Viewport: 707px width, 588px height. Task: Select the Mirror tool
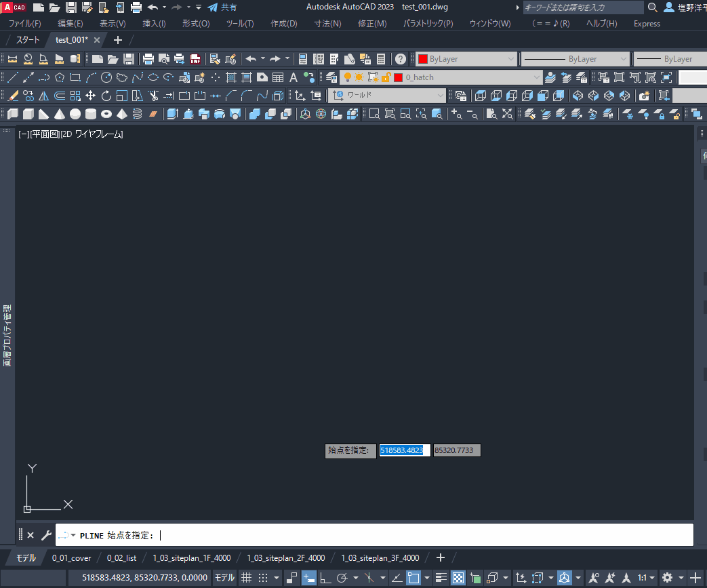43,96
